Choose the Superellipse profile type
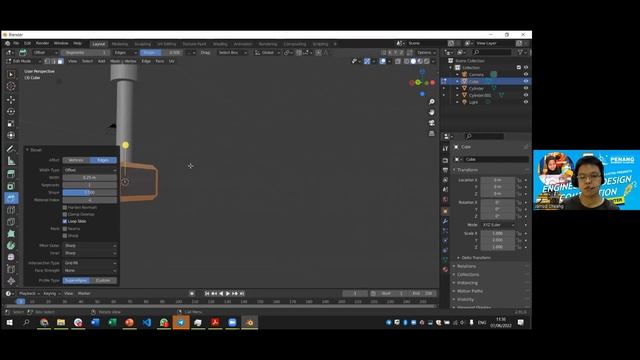The width and height of the screenshot is (640, 360). [76, 280]
